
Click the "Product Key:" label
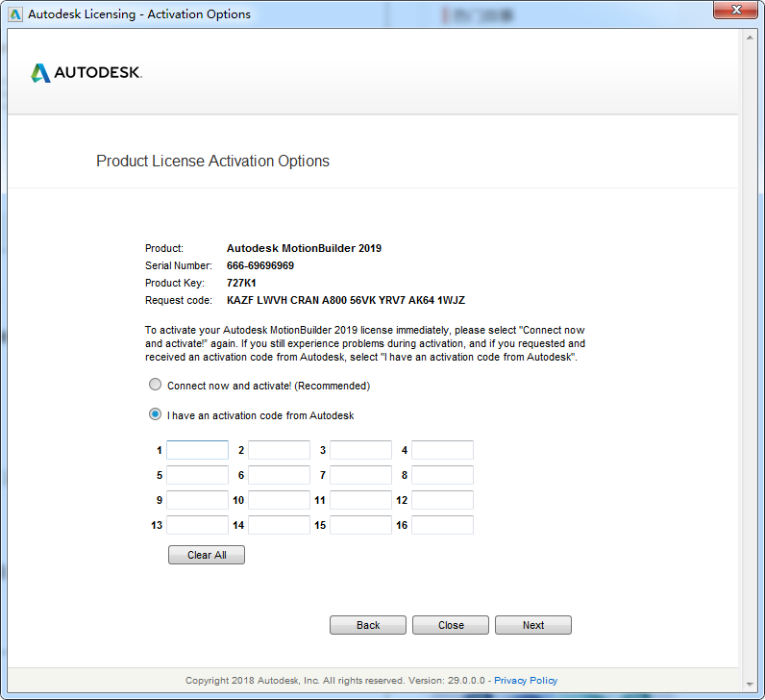click(175, 283)
